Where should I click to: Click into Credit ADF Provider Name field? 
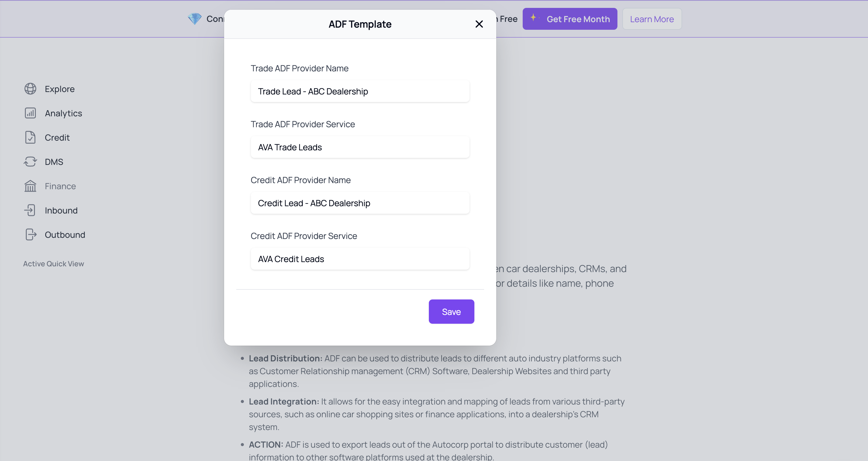360,203
